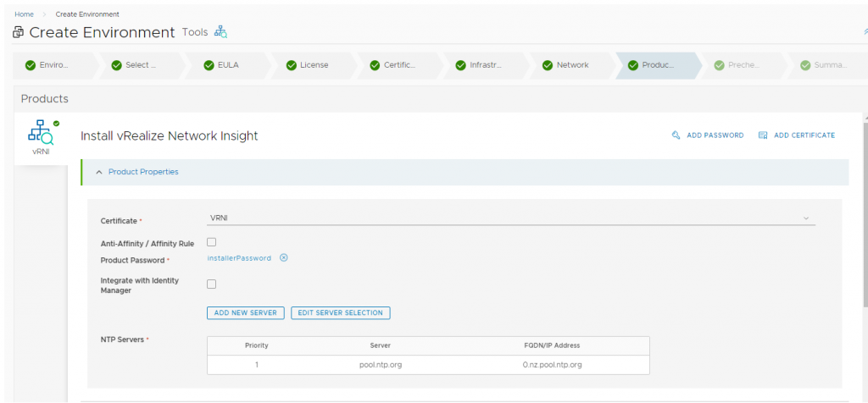Go to the Environment wizard step

point(53,65)
